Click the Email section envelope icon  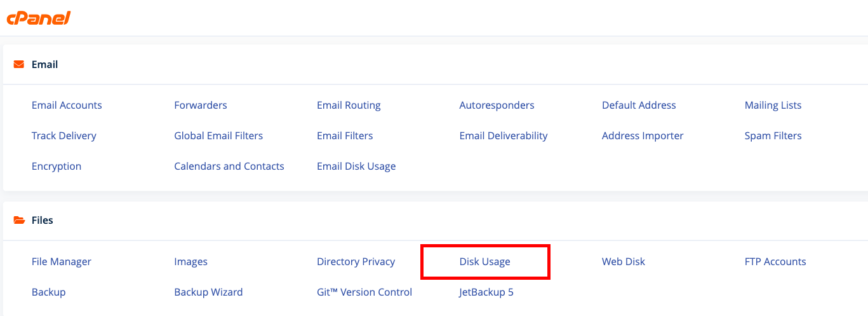[x=19, y=64]
